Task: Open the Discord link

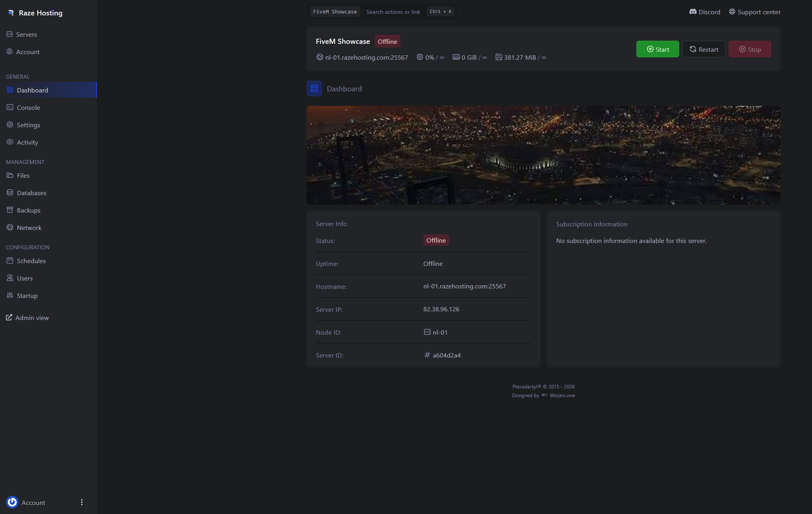Action: click(x=704, y=12)
